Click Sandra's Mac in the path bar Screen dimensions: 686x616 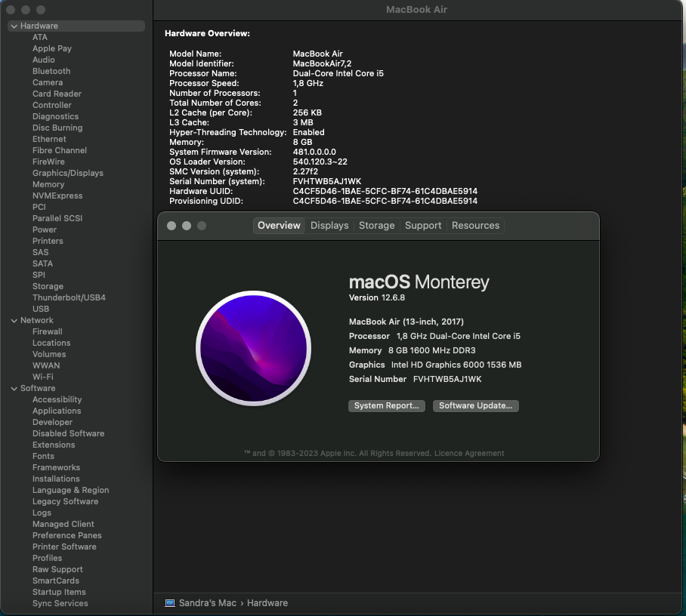coord(207,603)
